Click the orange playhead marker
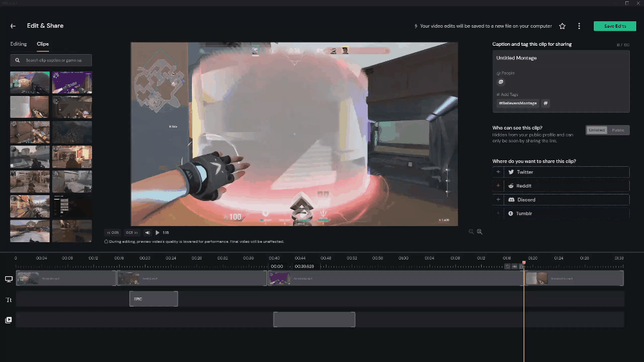The width and height of the screenshot is (644, 362). click(x=524, y=262)
